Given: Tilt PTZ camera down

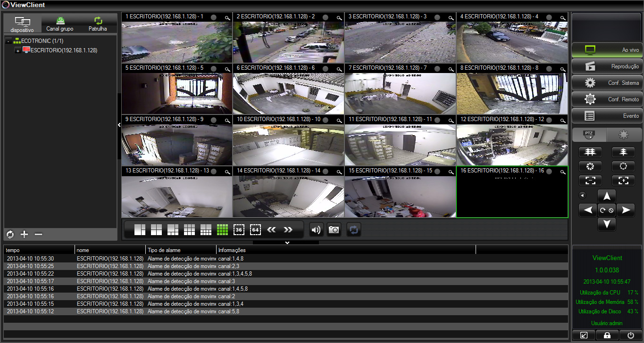Looking at the screenshot, I should [607, 224].
